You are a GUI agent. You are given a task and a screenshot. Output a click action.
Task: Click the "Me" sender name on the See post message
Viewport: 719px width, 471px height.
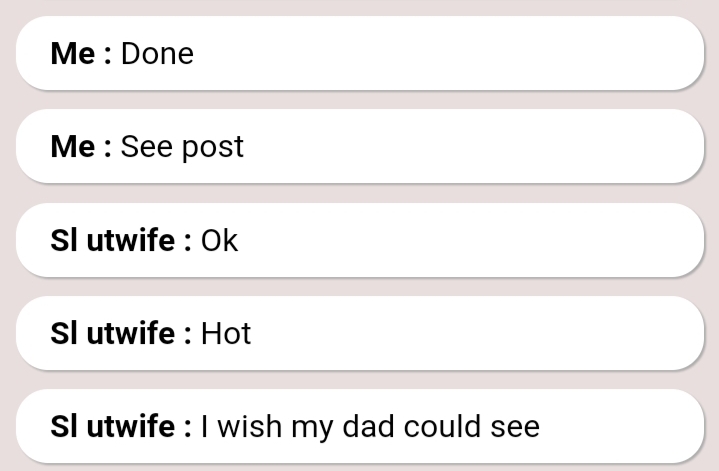pos(73,147)
